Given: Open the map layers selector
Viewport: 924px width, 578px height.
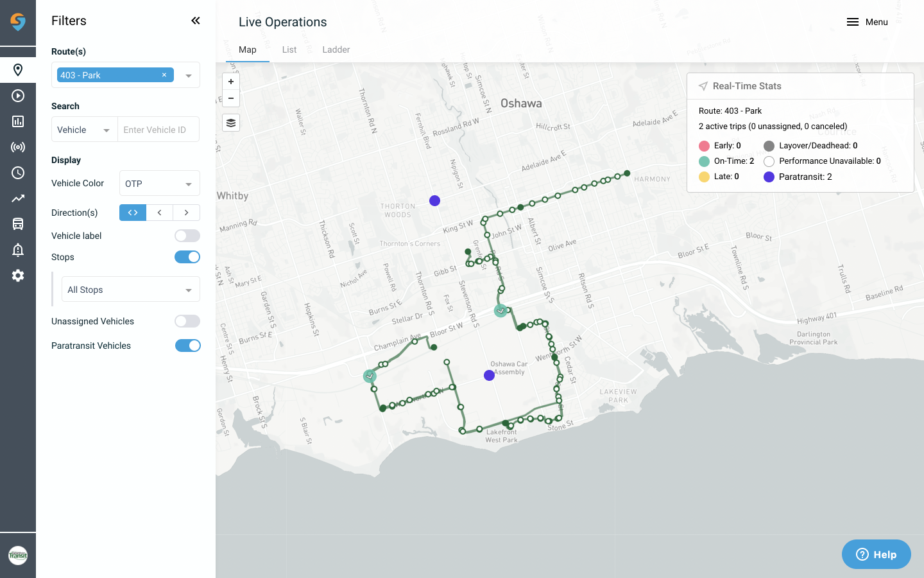Looking at the screenshot, I should pos(231,123).
